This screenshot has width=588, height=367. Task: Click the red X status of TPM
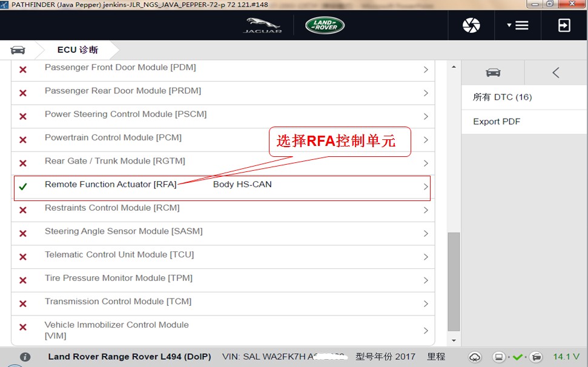(x=23, y=280)
